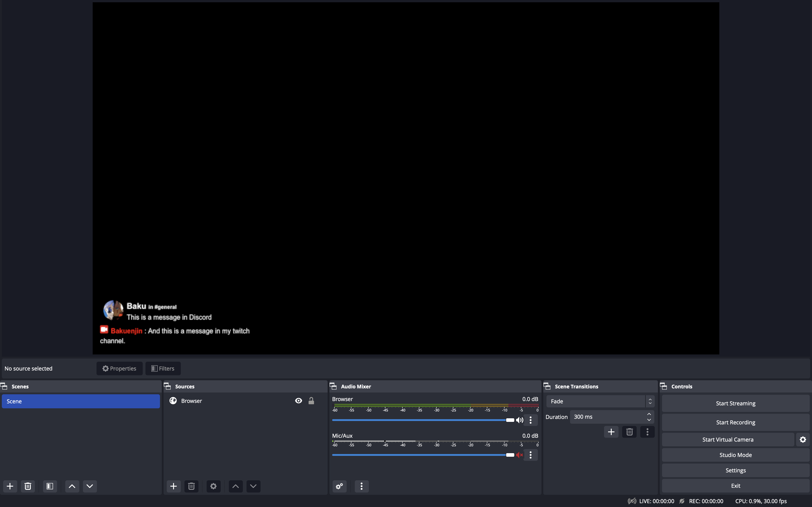Mute the Browser audio channel
The height and width of the screenshot is (507, 812).
click(x=520, y=420)
